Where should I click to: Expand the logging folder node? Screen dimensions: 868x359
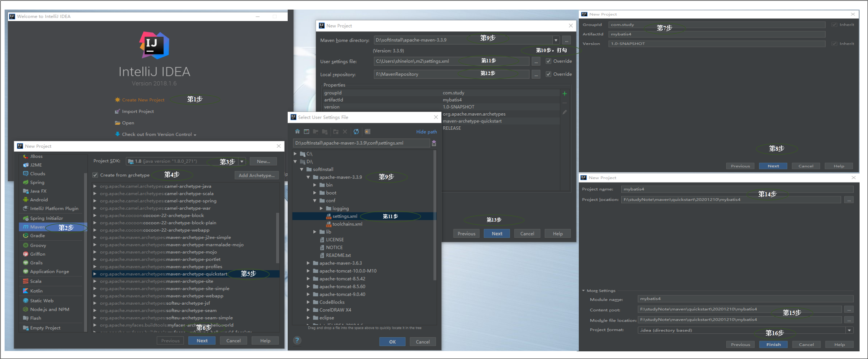pyautogui.click(x=321, y=209)
